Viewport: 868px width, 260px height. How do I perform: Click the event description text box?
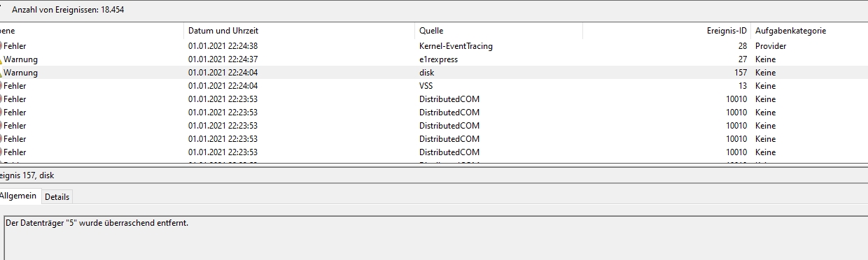pyautogui.click(x=436, y=238)
